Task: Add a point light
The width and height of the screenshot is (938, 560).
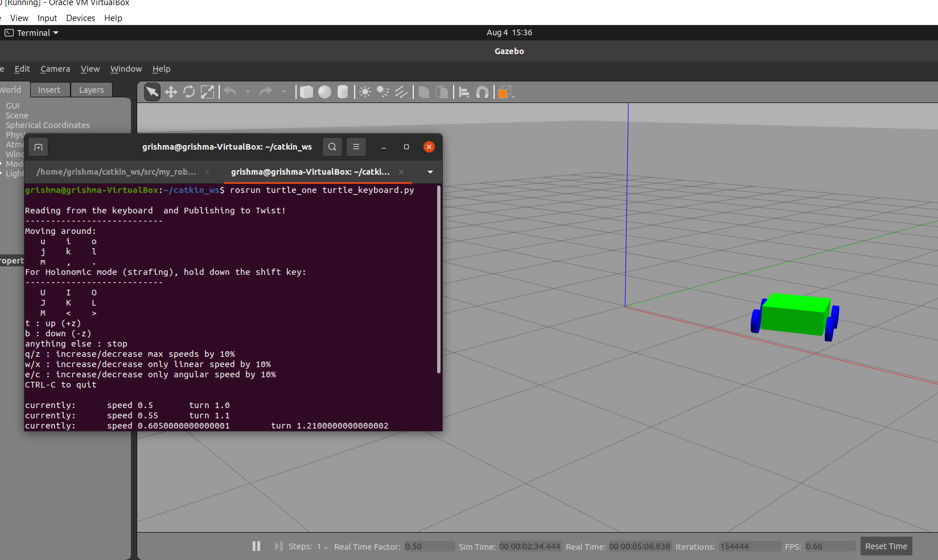Action: [365, 92]
